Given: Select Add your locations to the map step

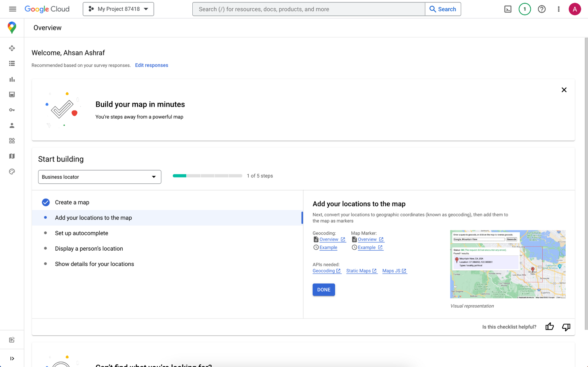Looking at the screenshot, I should (93, 217).
